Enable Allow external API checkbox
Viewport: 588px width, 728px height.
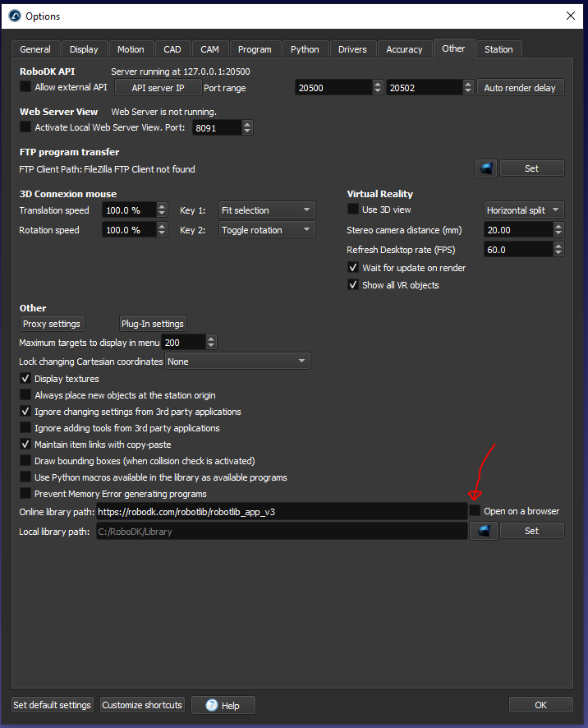pos(25,87)
